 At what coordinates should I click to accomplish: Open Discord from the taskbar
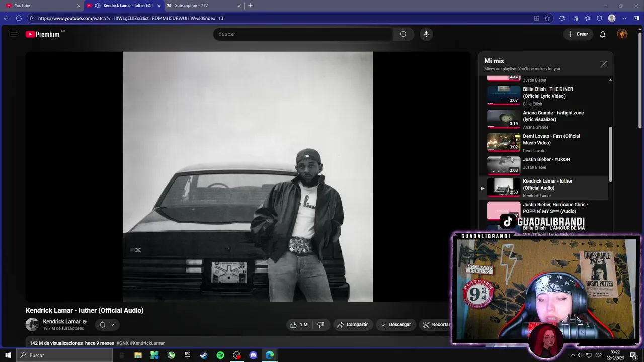(253, 355)
